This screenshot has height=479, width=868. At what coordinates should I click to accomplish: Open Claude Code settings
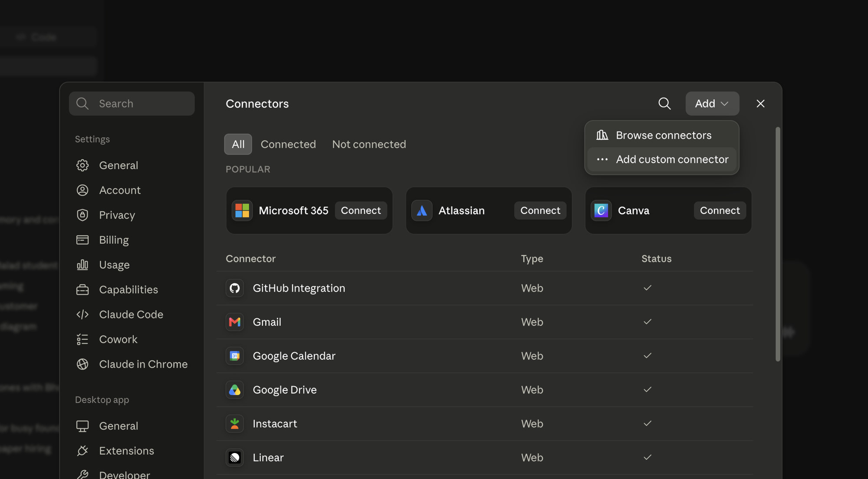132,314
